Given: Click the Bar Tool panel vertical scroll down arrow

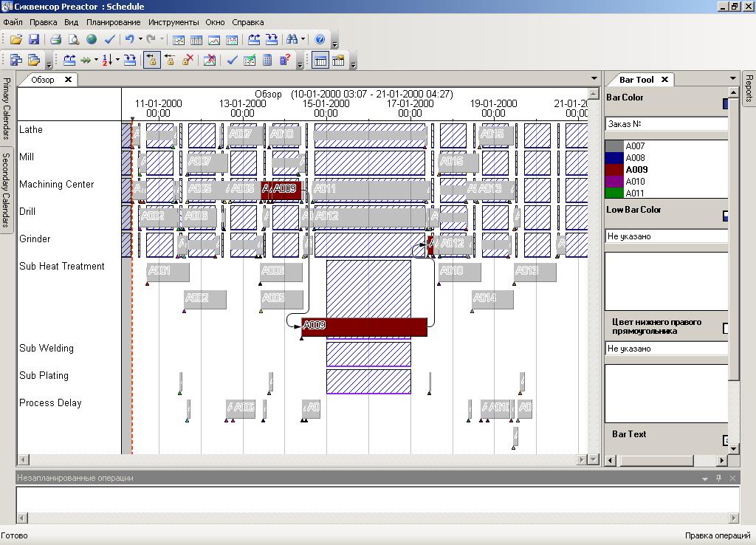Looking at the screenshot, I should 733,448.
